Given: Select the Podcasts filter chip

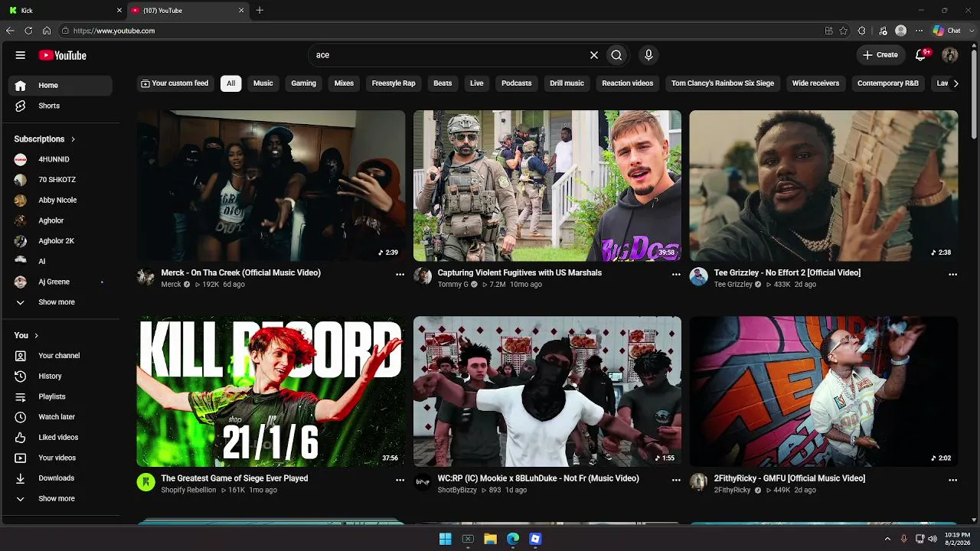Looking at the screenshot, I should [517, 83].
